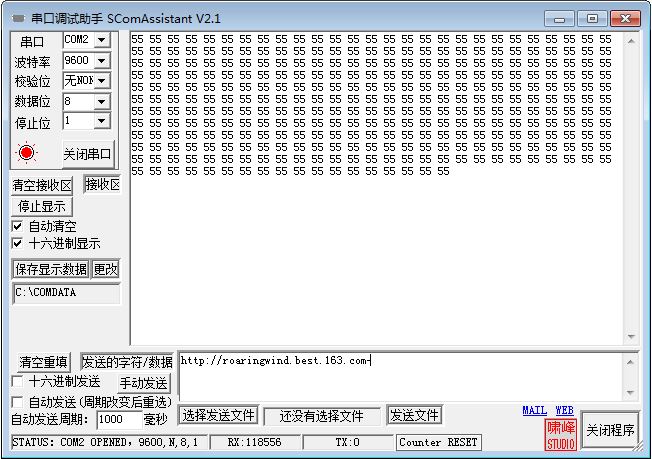652x459 pixels.
Task: Open the WEB link
Action: (x=564, y=410)
